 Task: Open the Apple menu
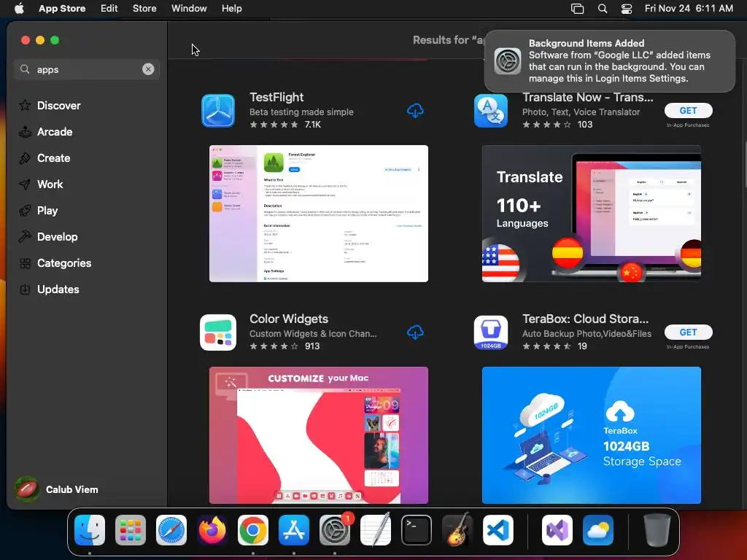[x=19, y=8]
